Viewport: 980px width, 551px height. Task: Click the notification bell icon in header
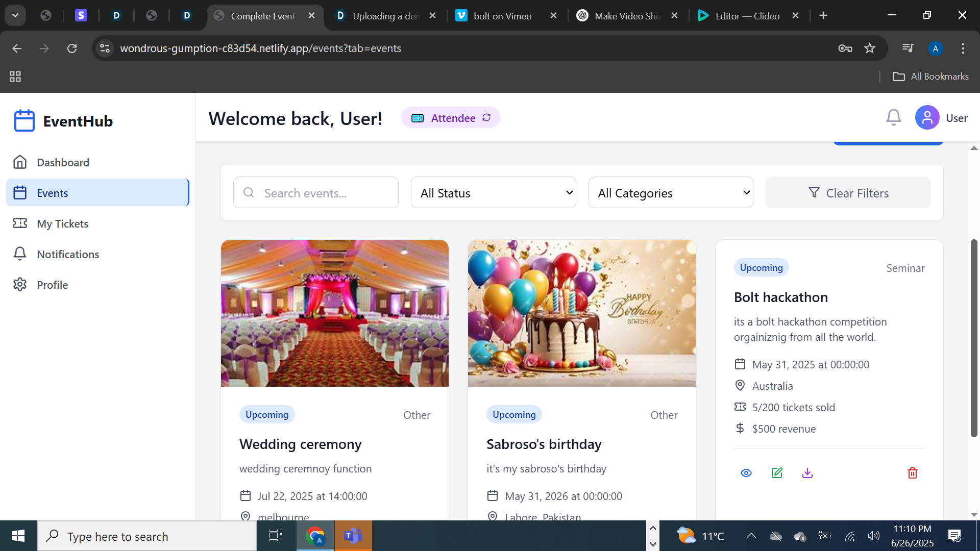[893, 118]
